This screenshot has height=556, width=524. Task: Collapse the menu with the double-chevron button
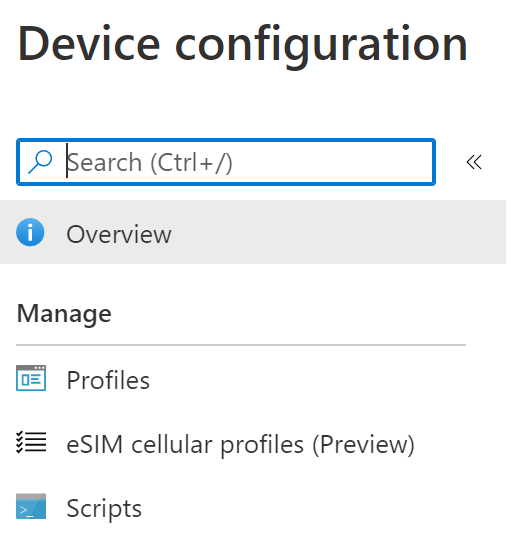[474, 162]
